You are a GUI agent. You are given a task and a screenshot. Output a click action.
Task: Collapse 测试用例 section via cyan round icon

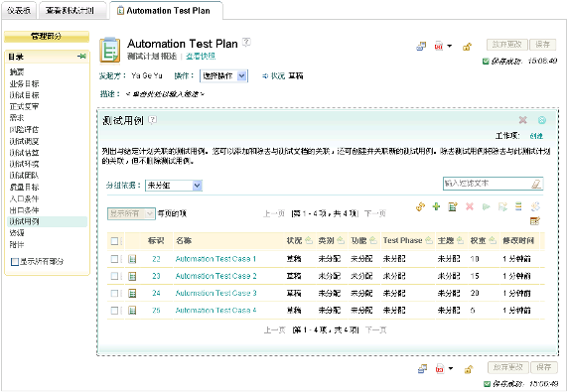[542, 120]
